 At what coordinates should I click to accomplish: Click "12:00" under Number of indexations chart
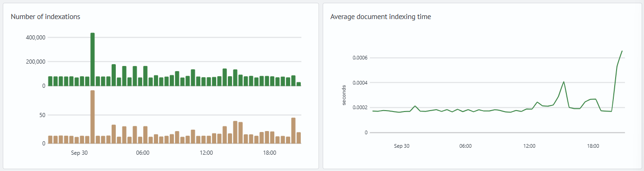click(x=206, y=153)
